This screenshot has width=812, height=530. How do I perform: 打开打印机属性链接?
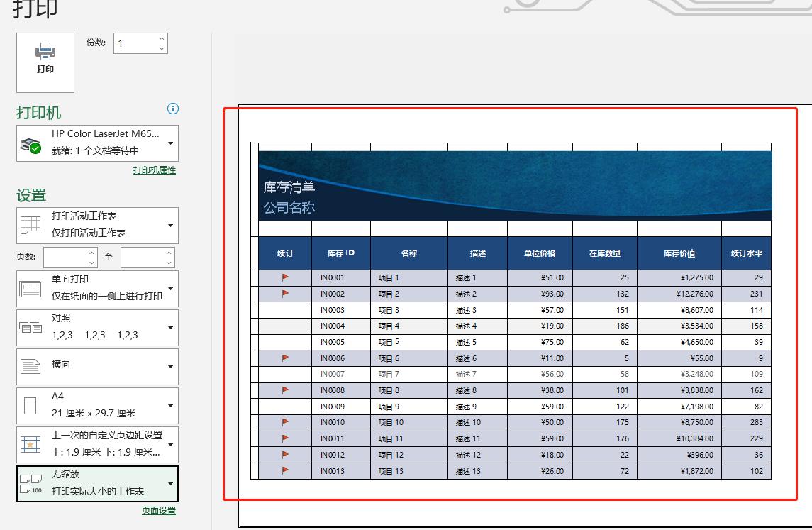[x=155, y=170]
